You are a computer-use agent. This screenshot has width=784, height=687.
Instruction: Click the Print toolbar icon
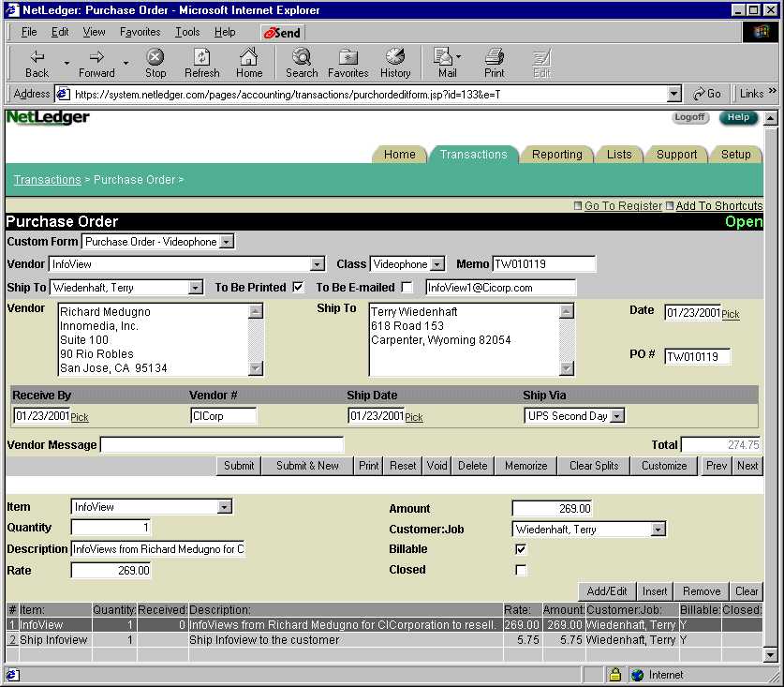click(494, 56)
